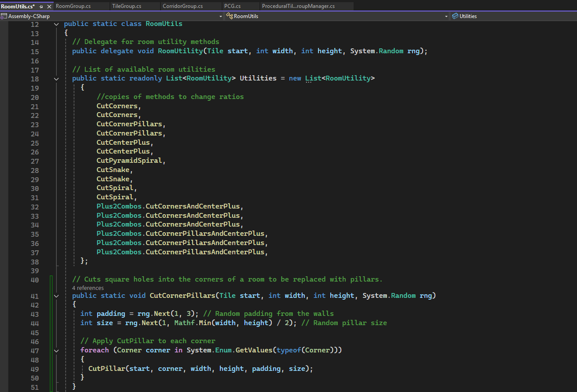Click the Assembly-CSharp project icon
The height and width of the screenshot is (392, 577).
(x=4, y=16)
